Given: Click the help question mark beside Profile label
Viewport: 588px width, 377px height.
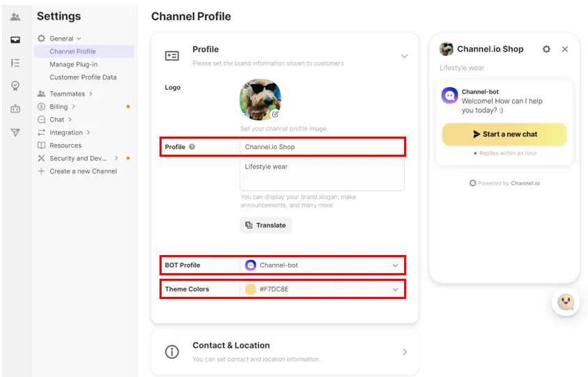Looking at the screenshot, I should (x=192, y=146).
